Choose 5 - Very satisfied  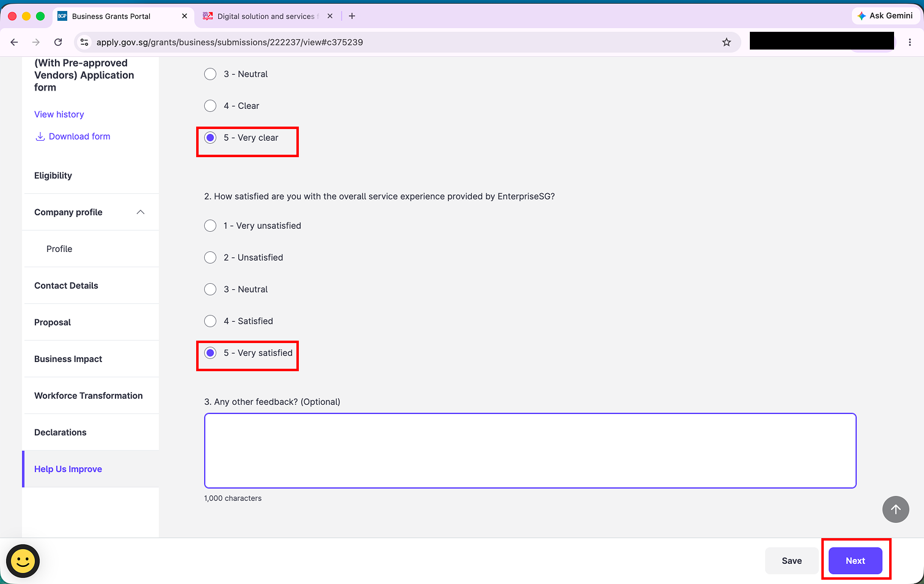point(210,353)
